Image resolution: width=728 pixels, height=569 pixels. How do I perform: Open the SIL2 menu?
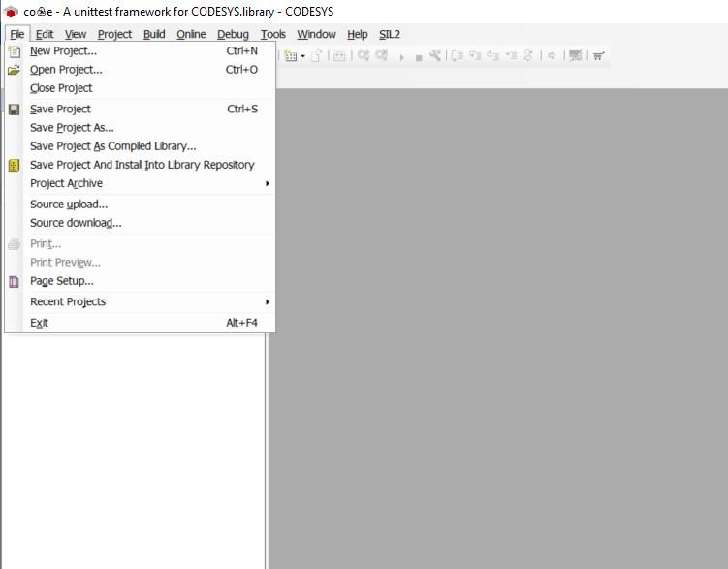click(x=390, y=34)
